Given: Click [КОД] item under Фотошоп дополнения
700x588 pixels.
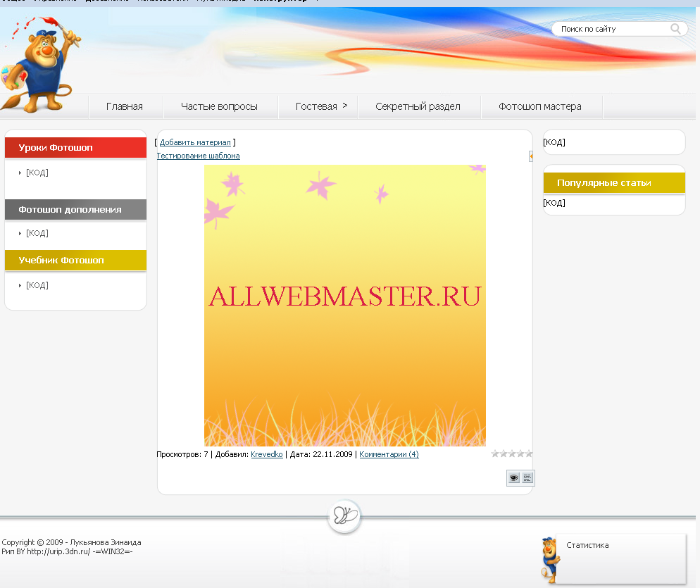Looking at the screenshot, I should point(37,233).
